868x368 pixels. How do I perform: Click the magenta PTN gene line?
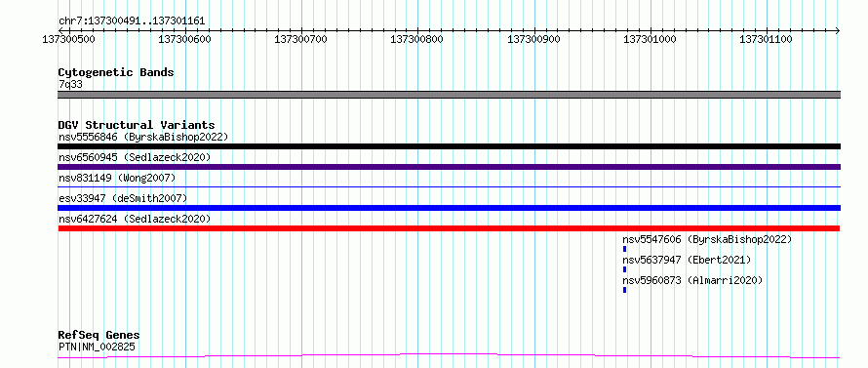[x=449, y=355]
